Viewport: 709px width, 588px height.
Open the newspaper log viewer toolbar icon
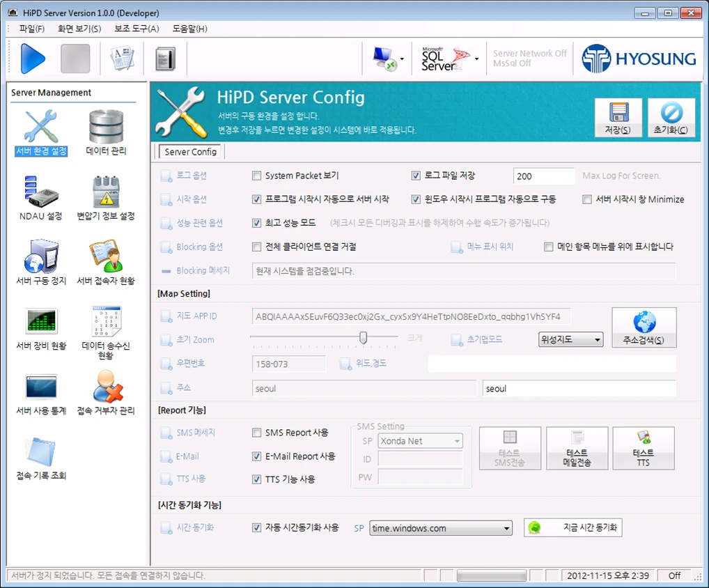tap(122, 59)
